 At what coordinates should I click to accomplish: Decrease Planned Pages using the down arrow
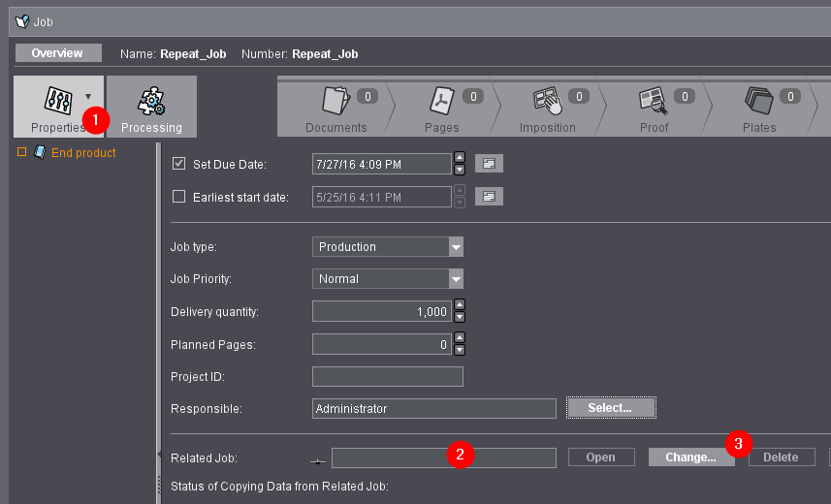(x=460, y=349)
